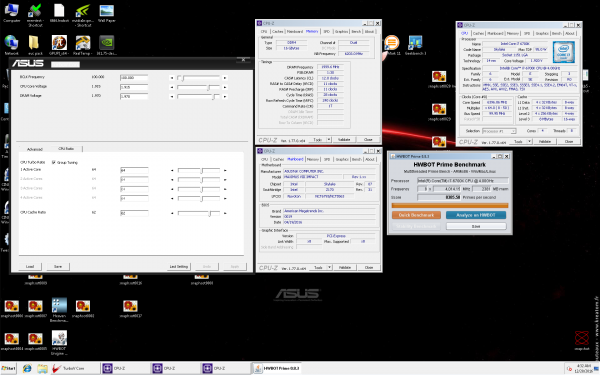600x375 pixels.
Task: Open the processor Selection dropdown in CPU-Z
Action: (x=499, y=131)
